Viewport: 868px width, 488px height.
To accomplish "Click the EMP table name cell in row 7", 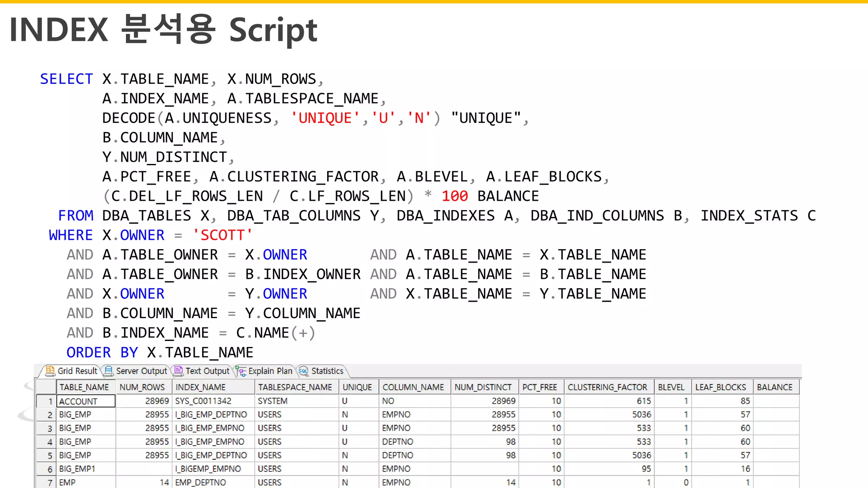I will (86, 482).
